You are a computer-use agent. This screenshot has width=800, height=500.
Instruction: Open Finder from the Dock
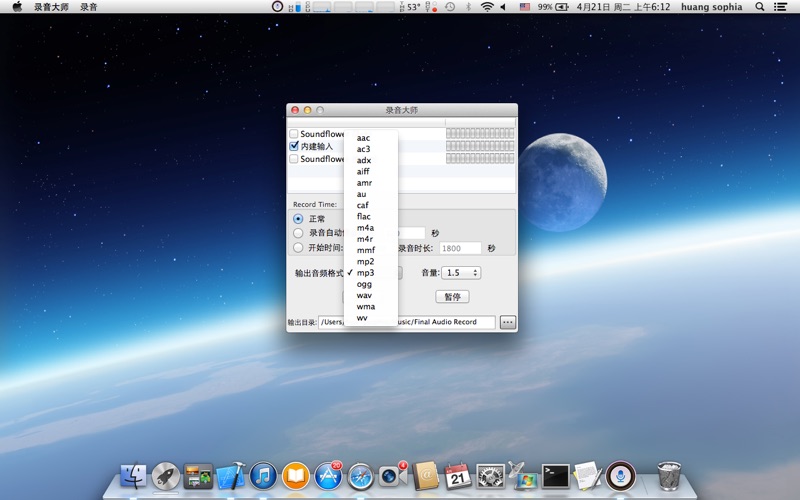pyautogui.click(x=133, y=476)
